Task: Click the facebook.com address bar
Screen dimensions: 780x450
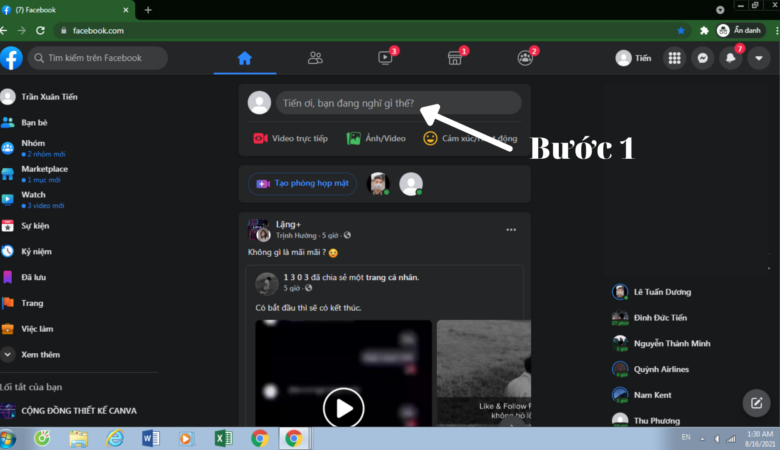Action: (x=371, y=31)
